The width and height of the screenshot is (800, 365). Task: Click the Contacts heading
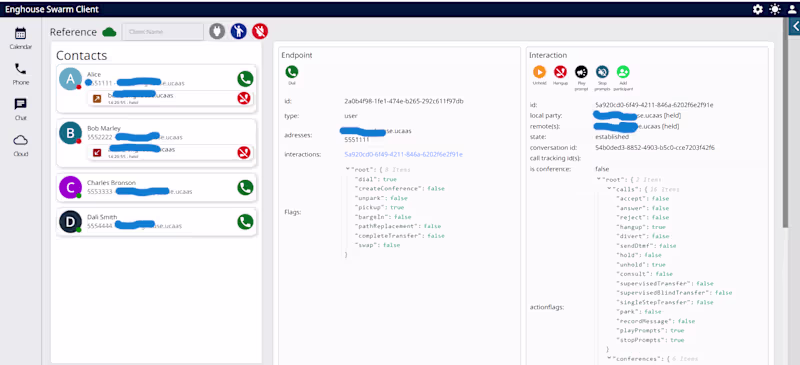pos(82,56)
